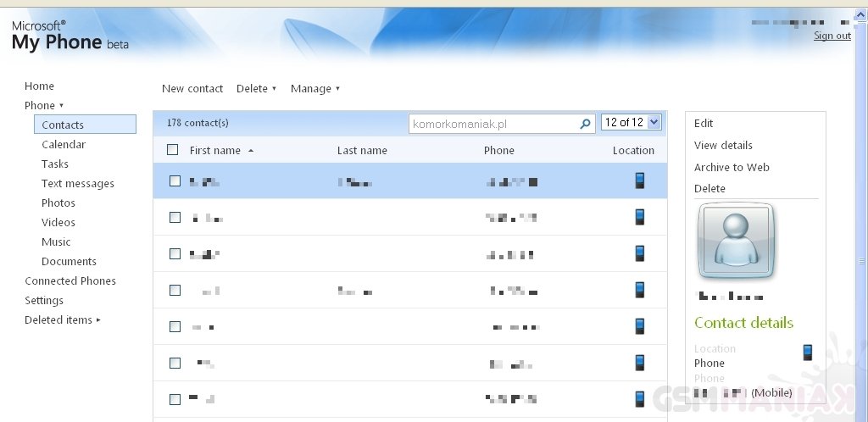
Task: Open Photos in sidebar
Action: 58,203
